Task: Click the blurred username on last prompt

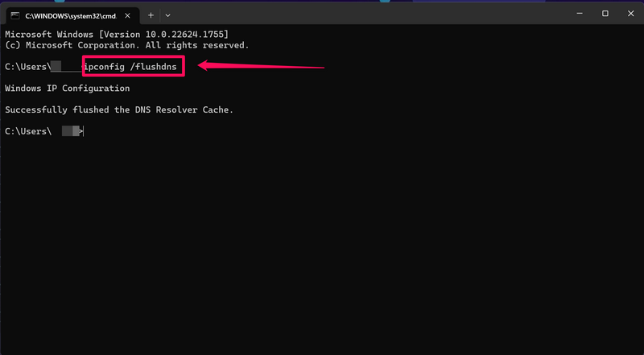Action: [x=70, y=130]
